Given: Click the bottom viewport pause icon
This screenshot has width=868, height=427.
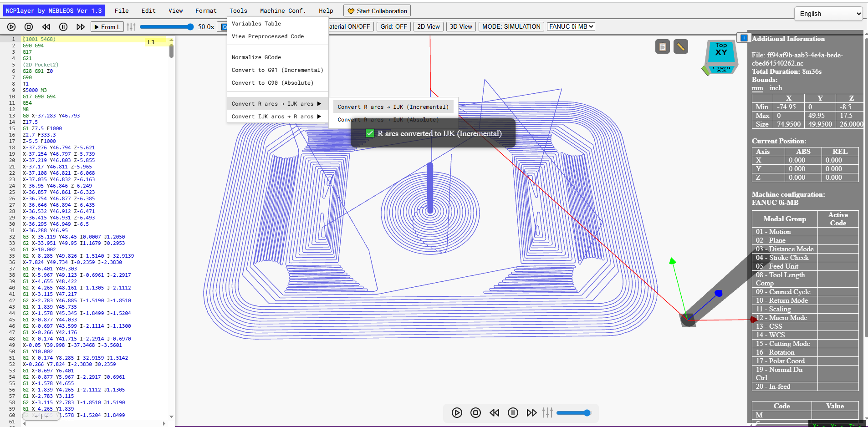Looking at the screenshot, I should coord(513,412).
